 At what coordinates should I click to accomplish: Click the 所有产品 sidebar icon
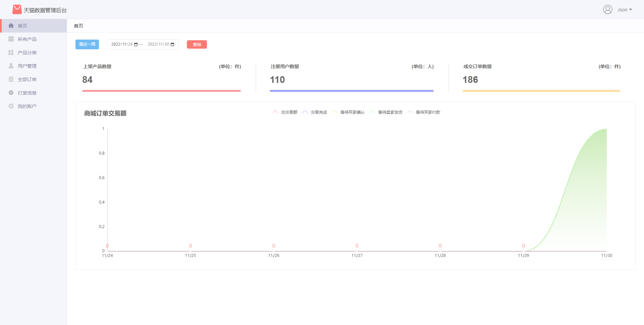11,39
